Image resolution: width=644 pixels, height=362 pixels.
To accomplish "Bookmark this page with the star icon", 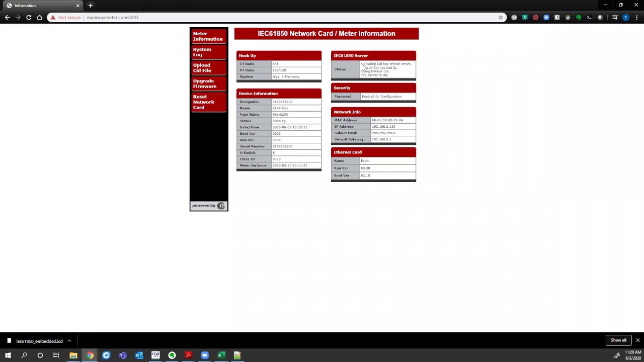I will click(x=501, y=18).
